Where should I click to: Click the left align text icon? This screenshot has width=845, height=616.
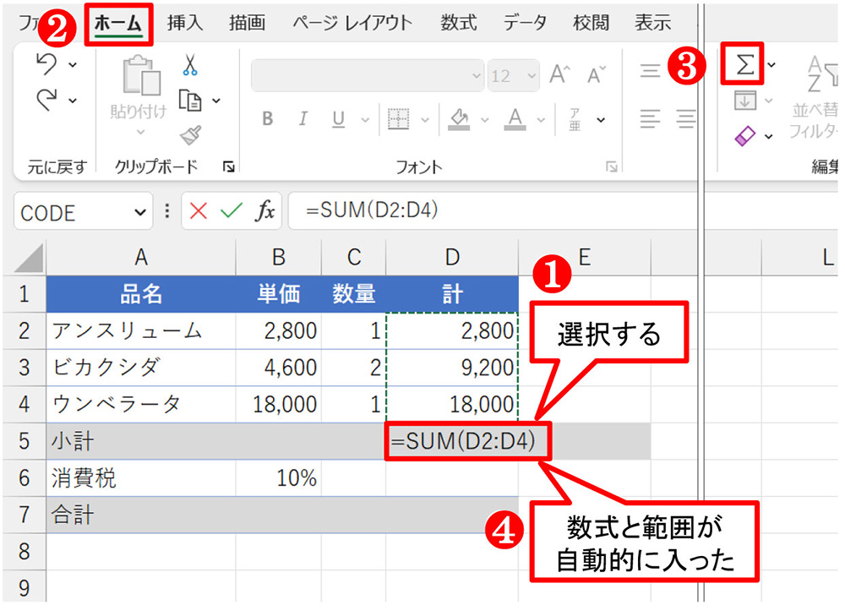click(x=650, y=118)
